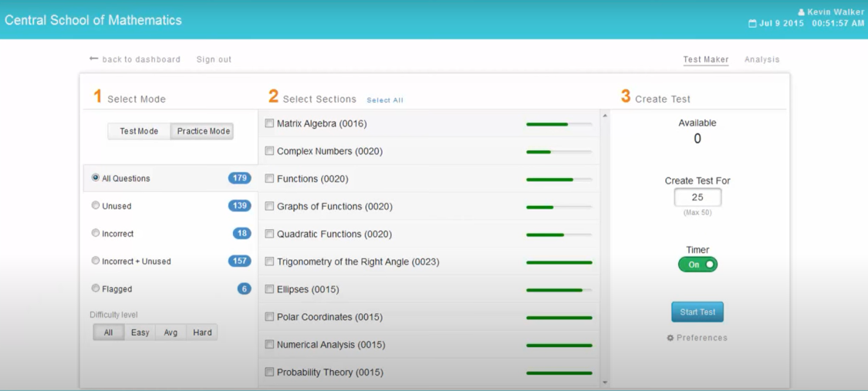
Task: Click the 179 count badge for All Questions
Action: click(239, 178)
